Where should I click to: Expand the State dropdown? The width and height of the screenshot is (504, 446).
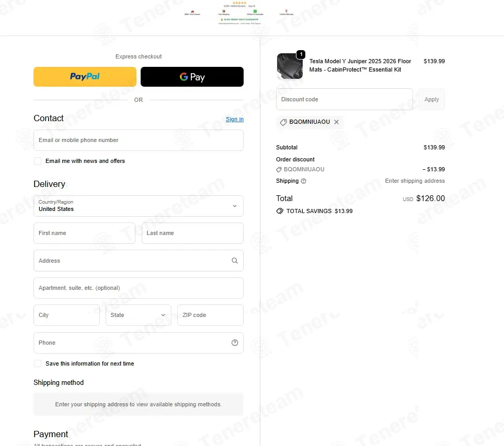click(138, 315)
